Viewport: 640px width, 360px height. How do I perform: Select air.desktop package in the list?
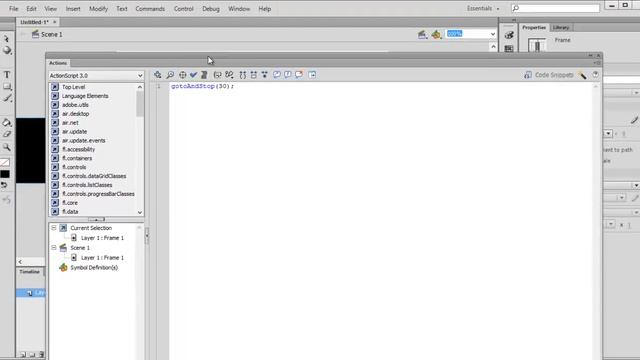(76, 114)
